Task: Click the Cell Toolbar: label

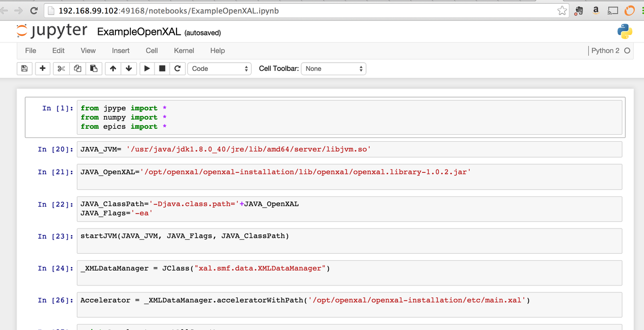Action: click(279, 69)
